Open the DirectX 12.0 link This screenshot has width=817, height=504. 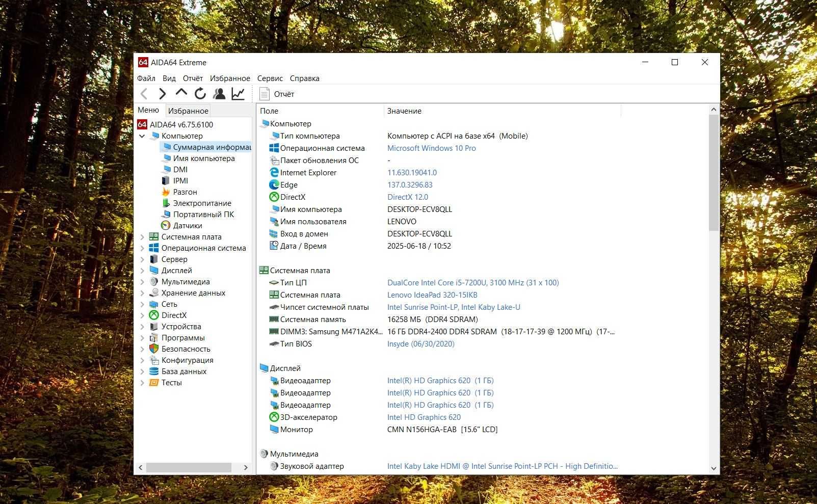tap(408, 197)
